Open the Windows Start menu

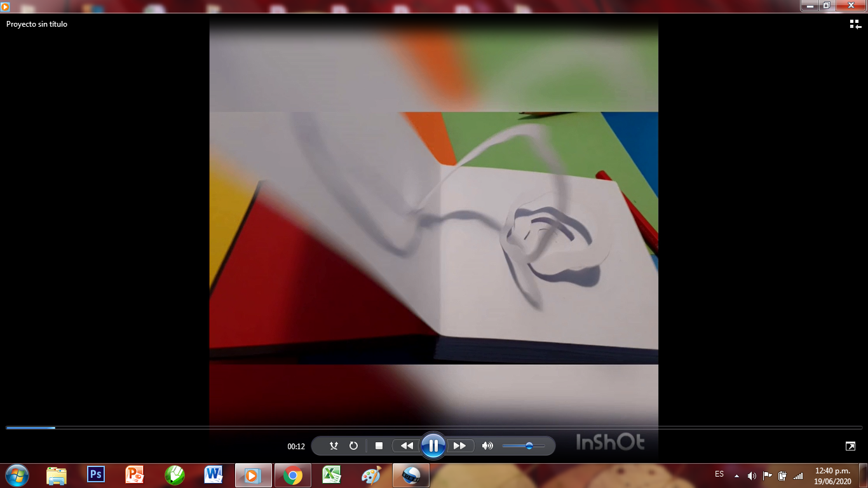[x=17, y=475]
